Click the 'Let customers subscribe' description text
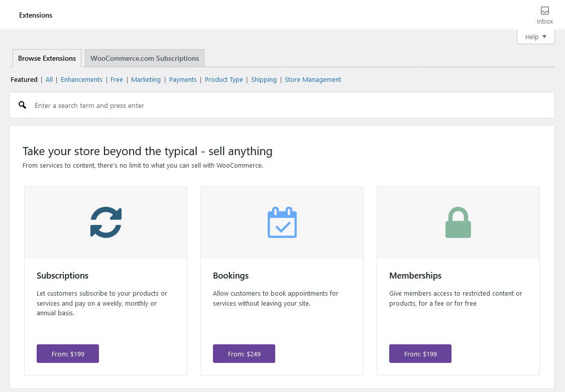565x392 pixels. 102,303
